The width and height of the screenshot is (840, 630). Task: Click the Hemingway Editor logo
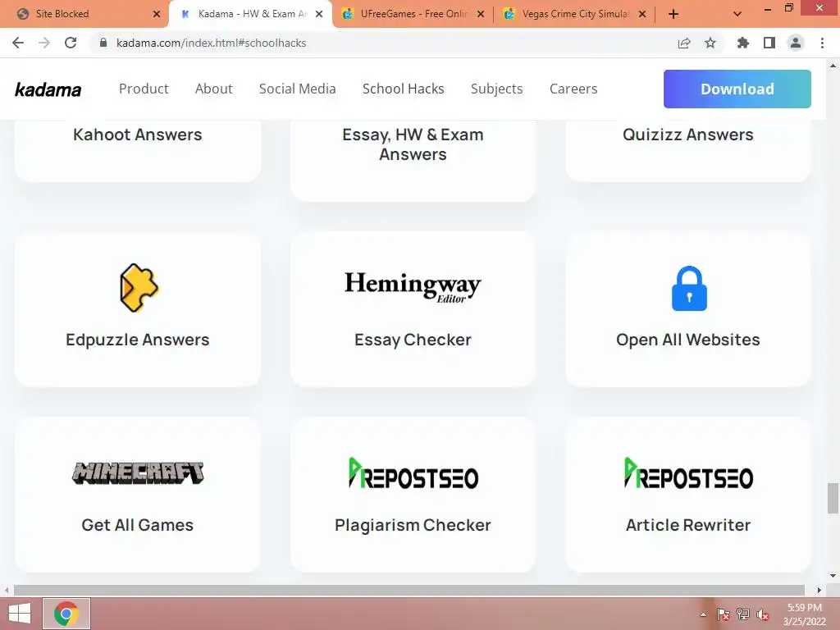coord(413,287)
